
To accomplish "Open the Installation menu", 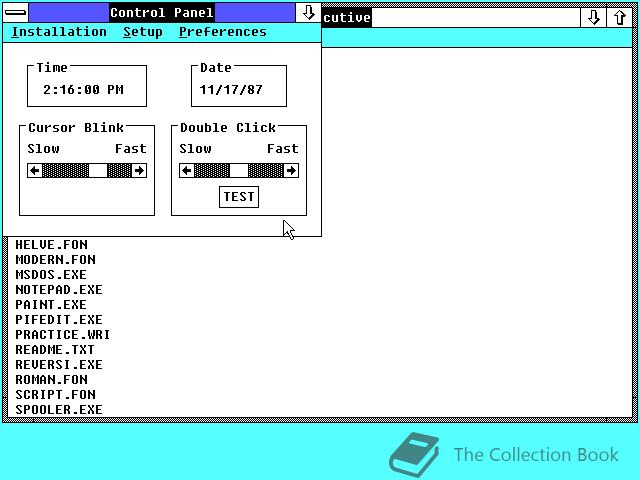I will (x=59, y=32).
